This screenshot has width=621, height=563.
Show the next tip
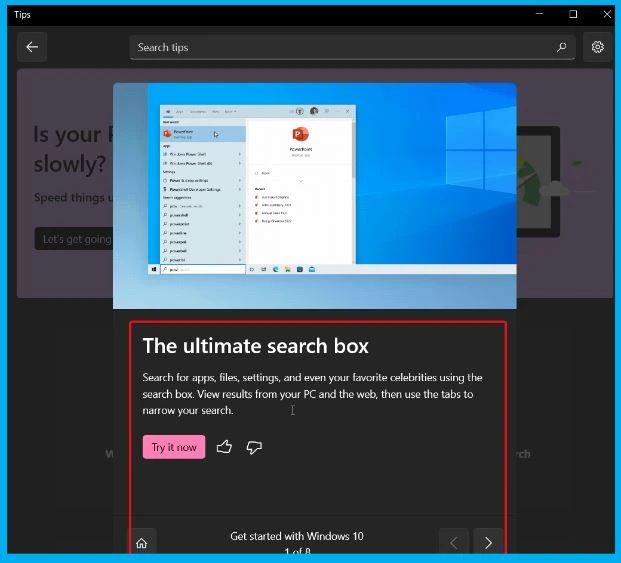coord(488,542)
